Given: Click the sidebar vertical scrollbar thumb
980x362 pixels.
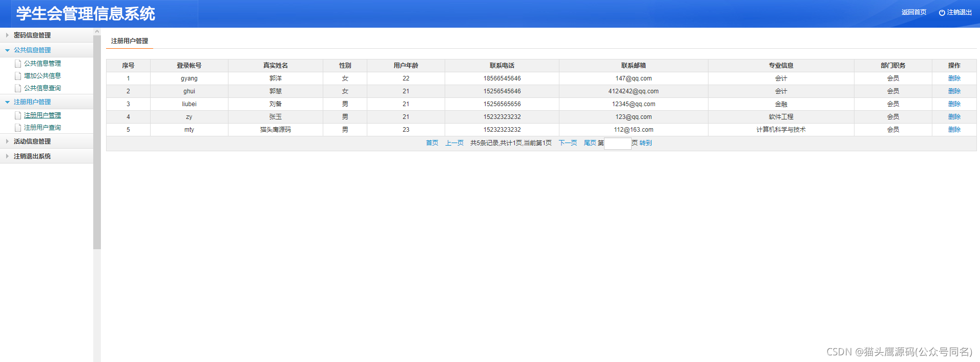Looking at the screenshot, I should 97,143.
